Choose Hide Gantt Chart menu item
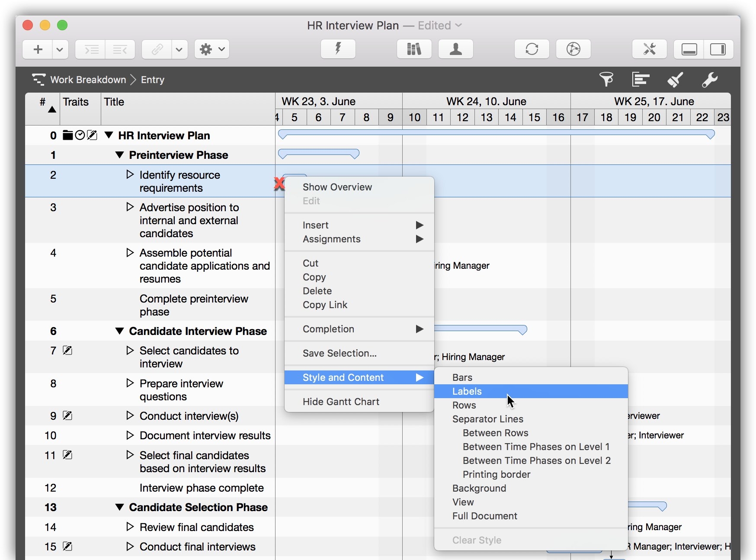 341,402
